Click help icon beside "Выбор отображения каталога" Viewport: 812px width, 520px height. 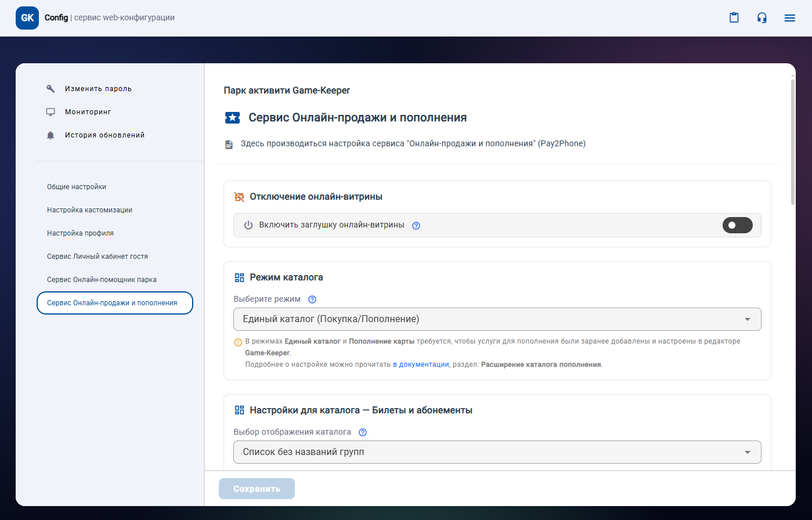363,432
